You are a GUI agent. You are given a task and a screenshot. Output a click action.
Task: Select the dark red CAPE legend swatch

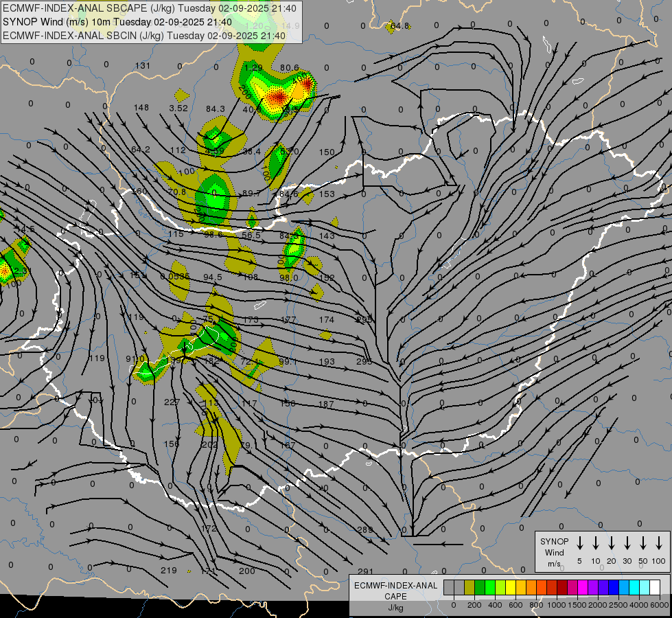(x=563, y=587)
